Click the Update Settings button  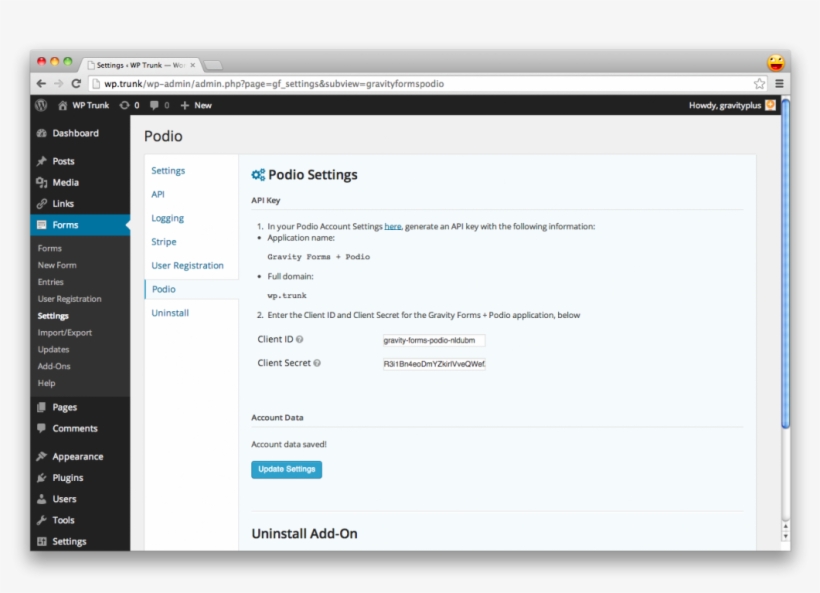[287, 469]
